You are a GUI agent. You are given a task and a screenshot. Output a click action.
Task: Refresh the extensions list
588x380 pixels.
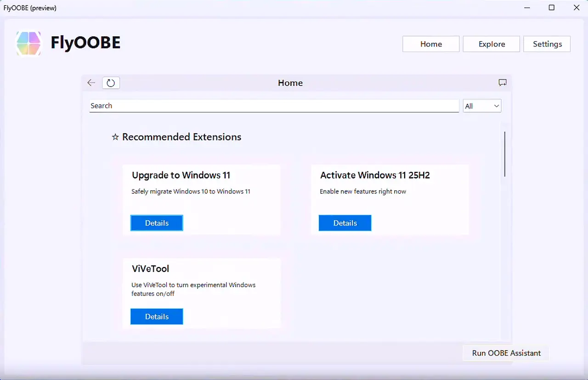111,83
